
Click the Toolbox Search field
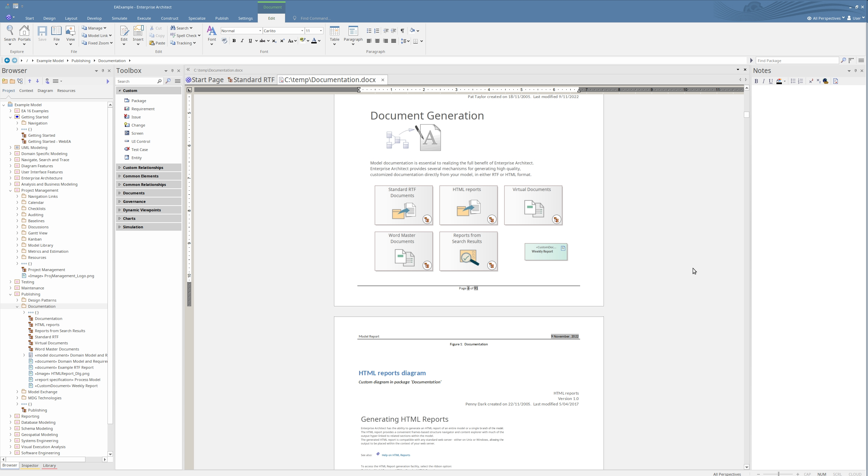point(138,81)
